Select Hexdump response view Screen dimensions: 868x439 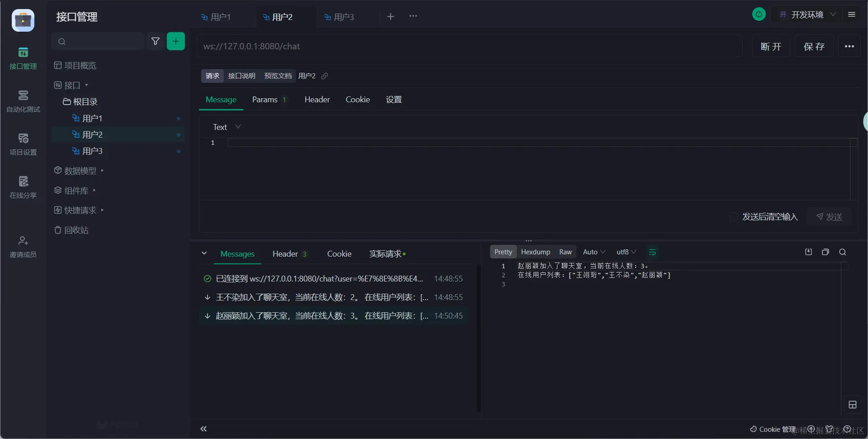[535, 252]
